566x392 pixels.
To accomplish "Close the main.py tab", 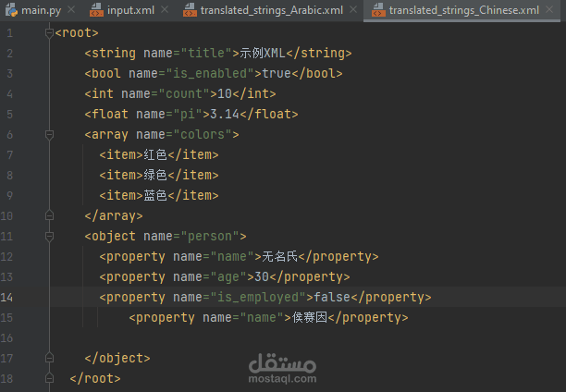I will click(71, 10).
